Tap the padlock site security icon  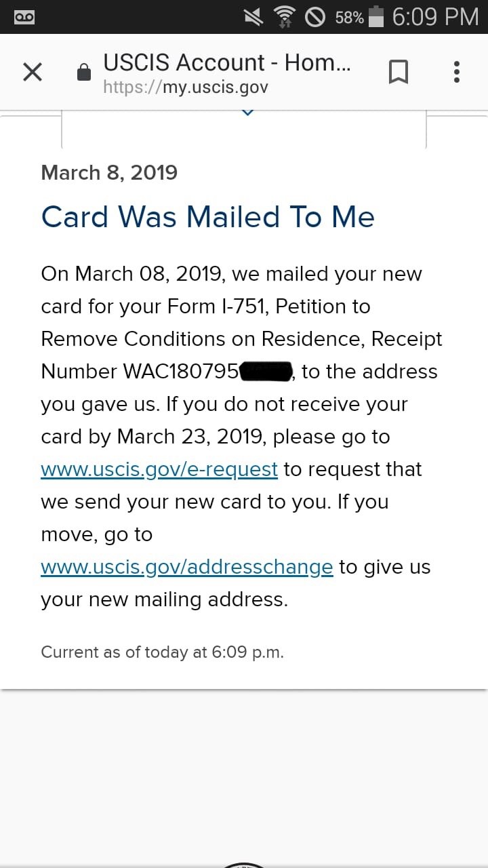(x=84, y=73)
